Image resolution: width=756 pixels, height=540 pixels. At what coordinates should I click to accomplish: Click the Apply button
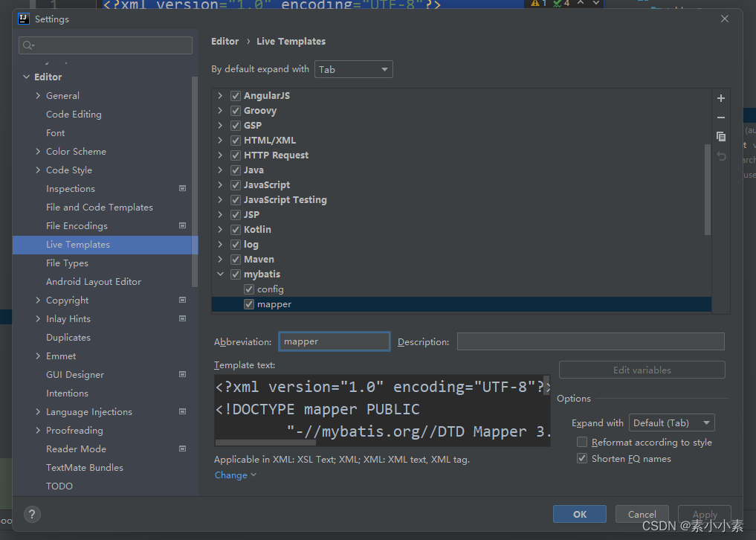pos(705,514)
